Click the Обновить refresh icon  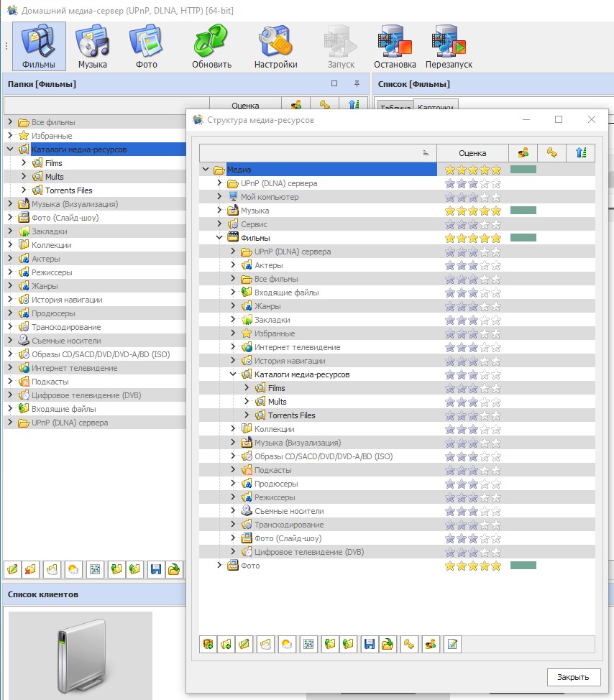click(x=211, y=46)
